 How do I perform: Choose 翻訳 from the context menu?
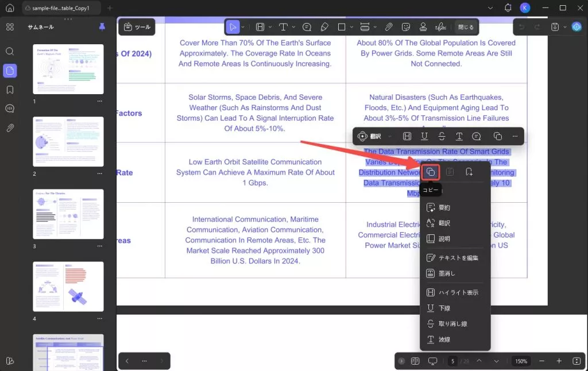[455, 223]
